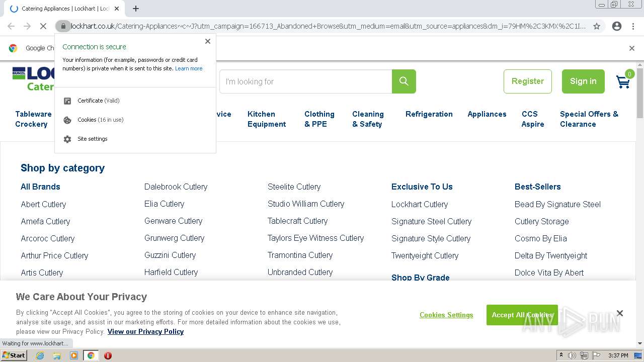Bookmark this page with star icon
Viewport: 644px width, 362px height.
click(x=597, y=26)
